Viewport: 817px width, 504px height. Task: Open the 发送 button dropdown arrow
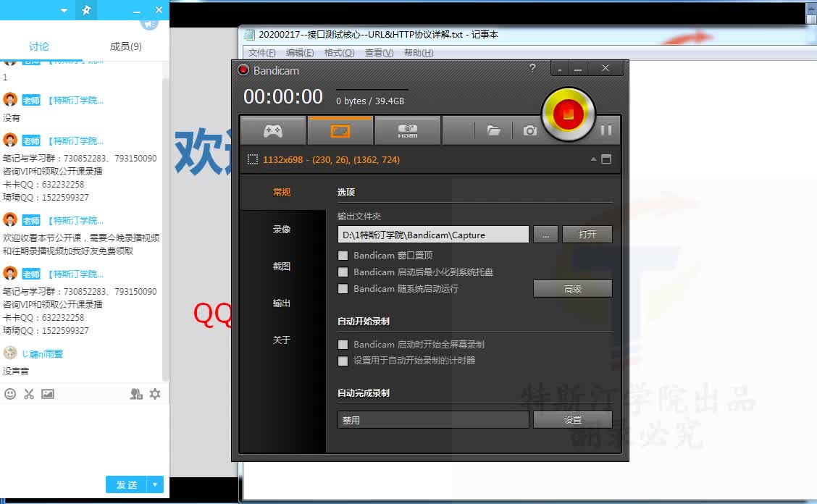154,484
